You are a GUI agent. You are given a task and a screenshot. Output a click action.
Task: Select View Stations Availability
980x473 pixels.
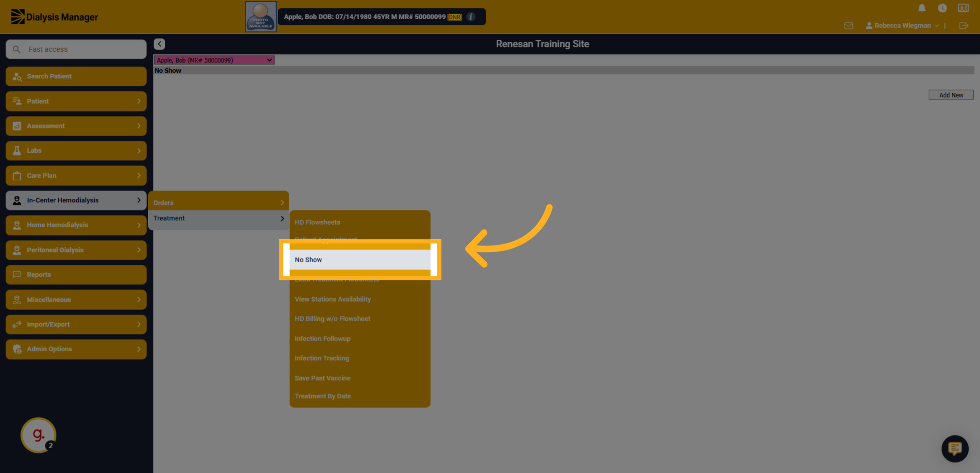[360, 299]
